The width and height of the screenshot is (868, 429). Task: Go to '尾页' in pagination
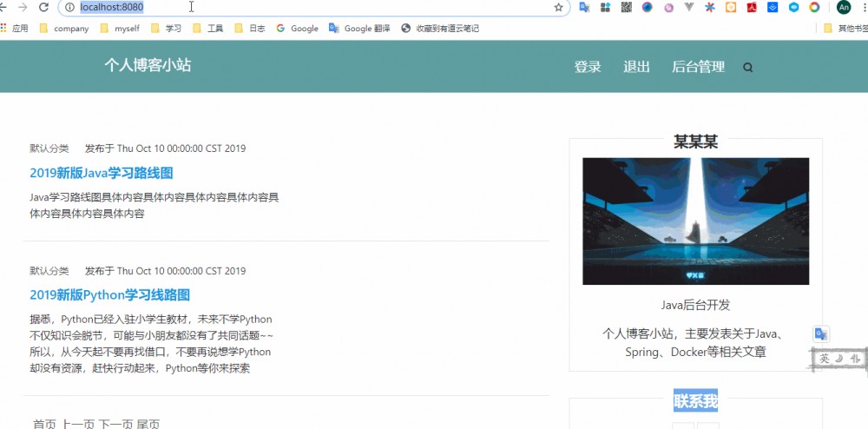(x=148, y=425)
